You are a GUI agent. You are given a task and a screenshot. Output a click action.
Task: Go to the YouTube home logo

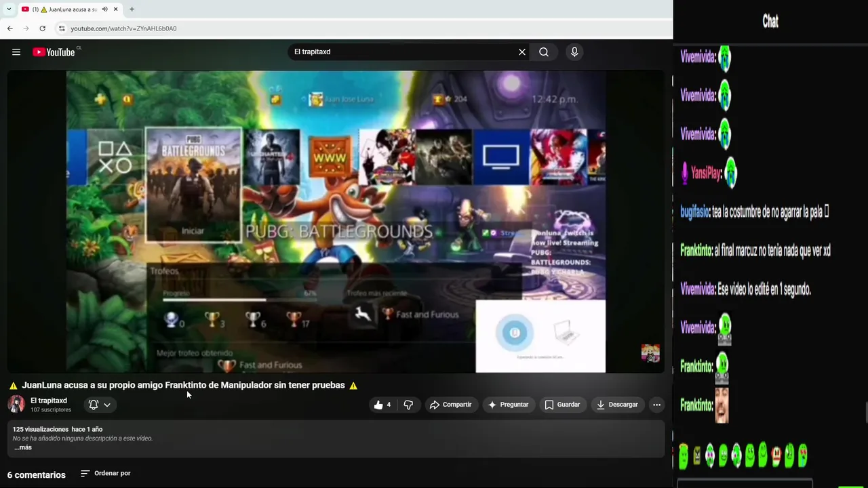pos(54,52)
